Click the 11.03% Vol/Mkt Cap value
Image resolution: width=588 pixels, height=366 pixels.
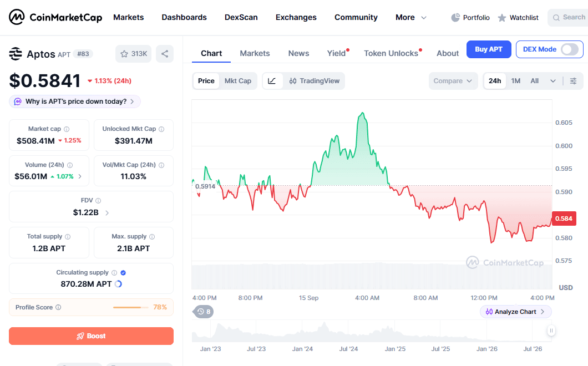coord(134,176)
